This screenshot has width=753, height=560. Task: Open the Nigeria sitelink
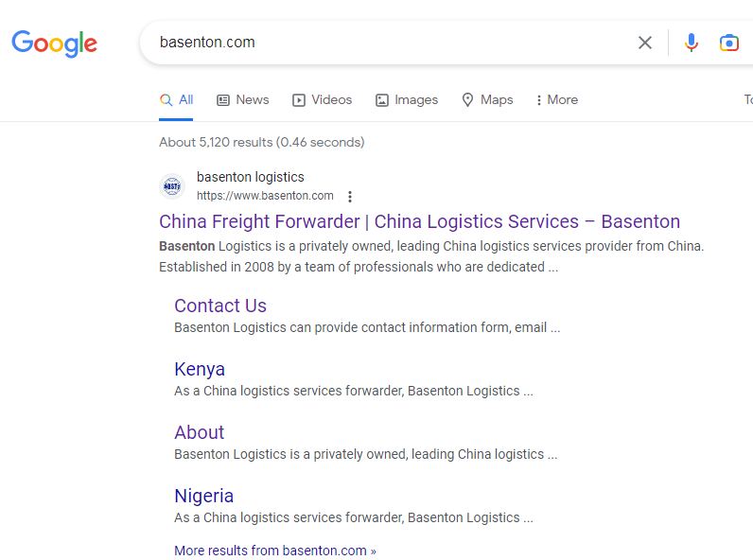204,496
